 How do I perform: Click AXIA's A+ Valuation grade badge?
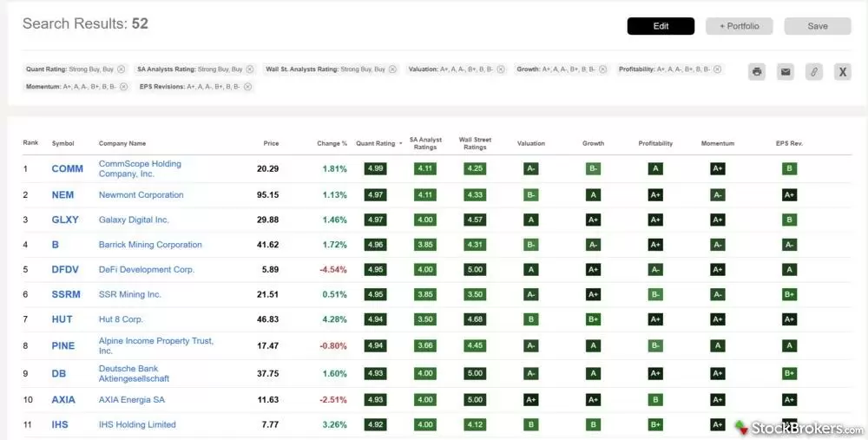[x=531, y=399]
